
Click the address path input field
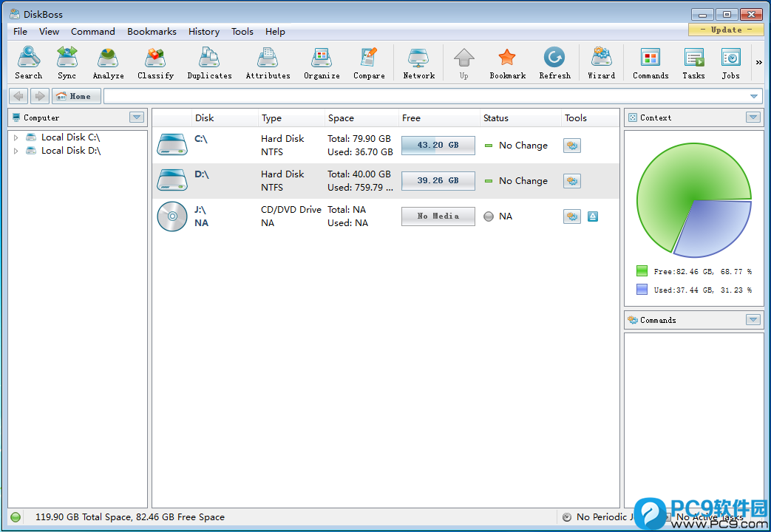click(426, 96)
